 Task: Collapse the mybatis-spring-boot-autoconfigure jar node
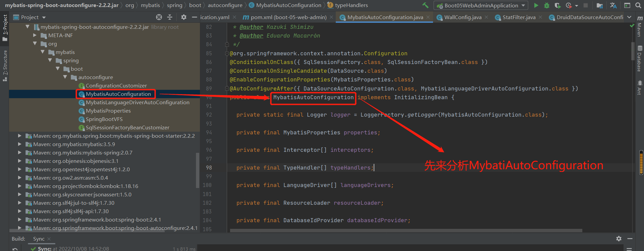[28, 26]
